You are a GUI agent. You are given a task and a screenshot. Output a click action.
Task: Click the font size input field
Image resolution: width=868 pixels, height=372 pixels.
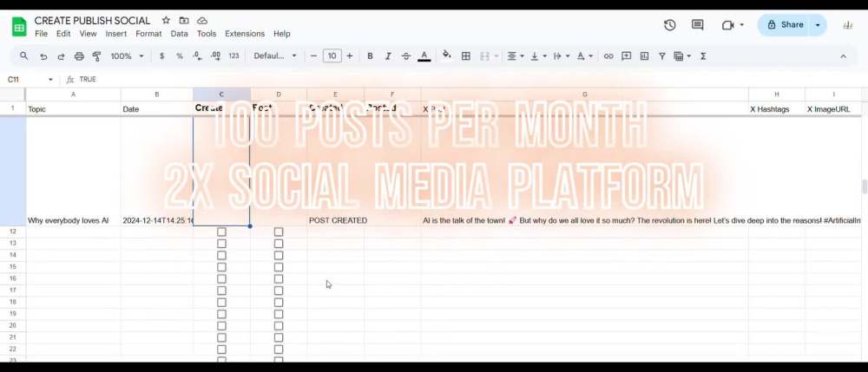332,55
